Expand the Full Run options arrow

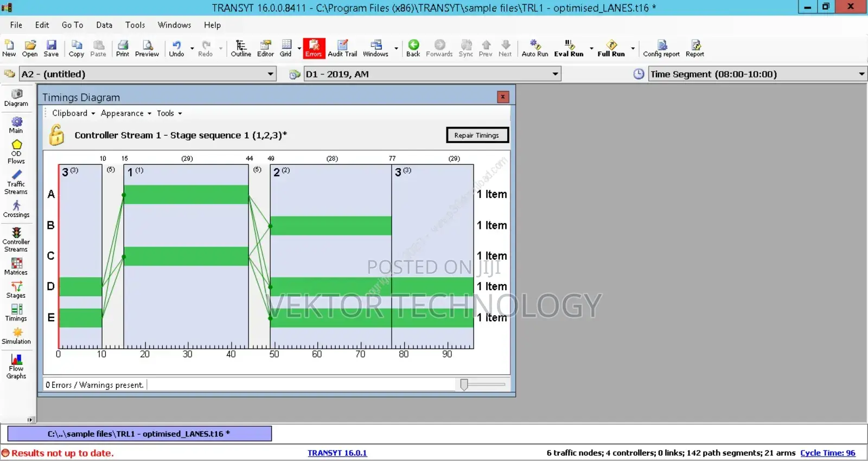pos(633,48)
